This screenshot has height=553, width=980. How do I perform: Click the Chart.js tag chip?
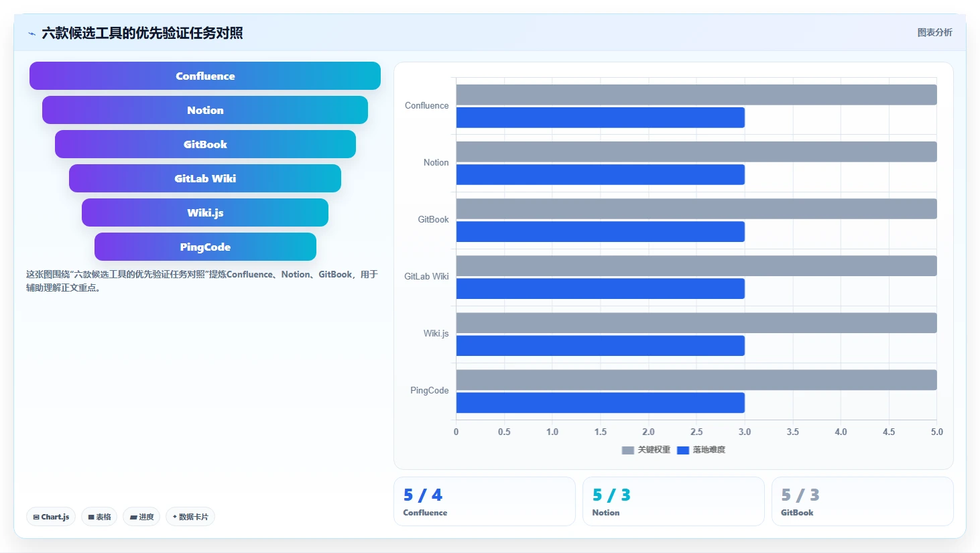tap(51, 517)
